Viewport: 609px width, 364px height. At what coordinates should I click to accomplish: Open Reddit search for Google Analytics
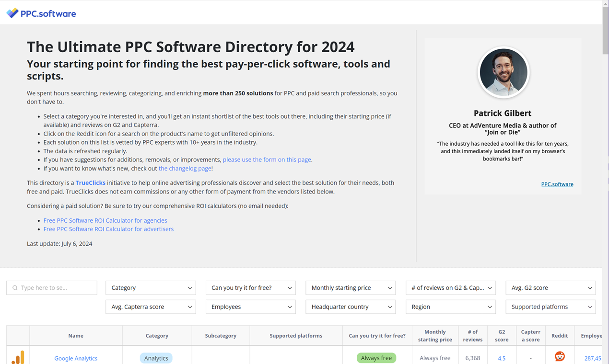560,356
